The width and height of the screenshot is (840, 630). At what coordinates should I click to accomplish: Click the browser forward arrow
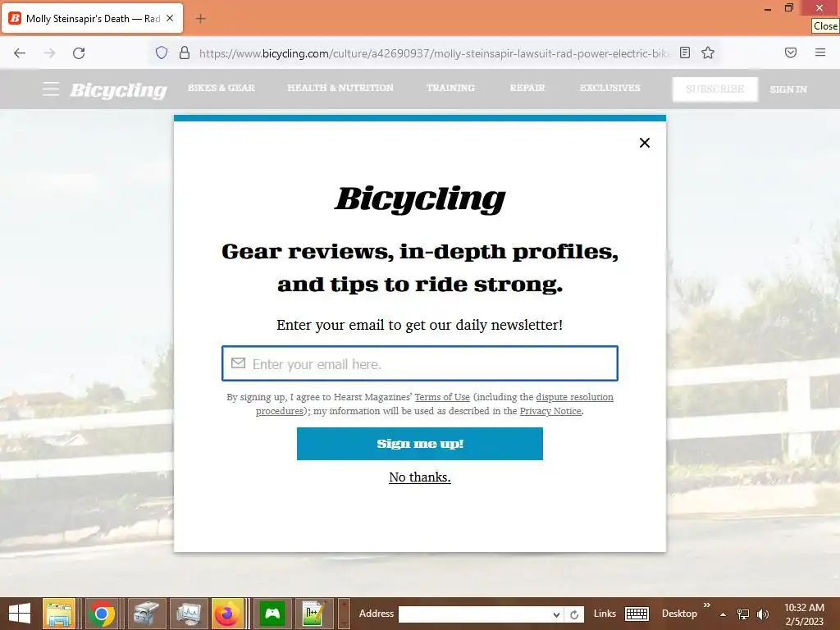coord(49,53)
